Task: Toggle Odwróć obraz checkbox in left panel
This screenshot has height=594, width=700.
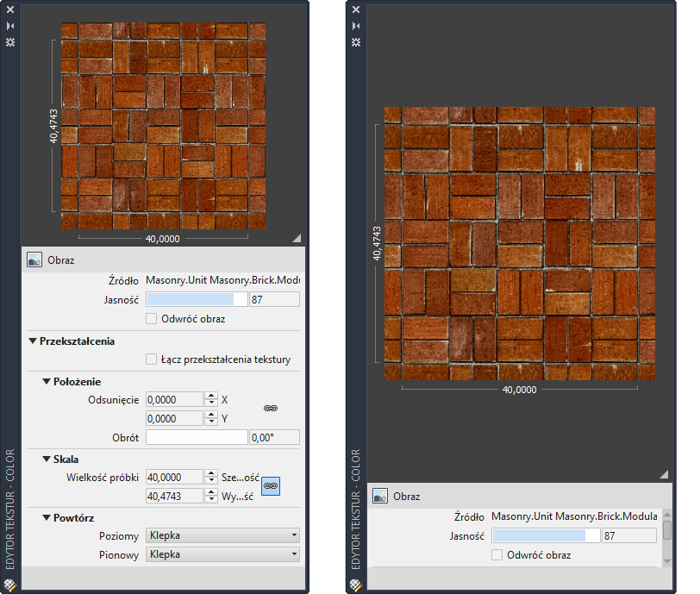Action: tap(152, 319)
